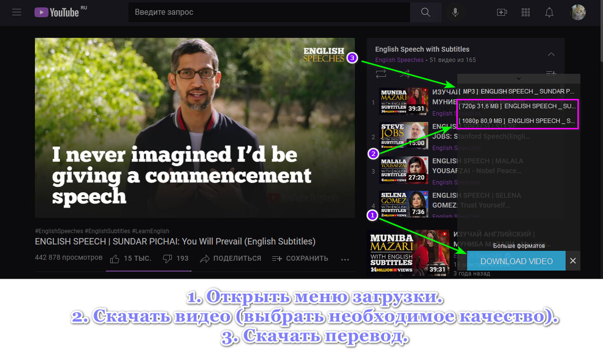Toggle playlist shuffle icon
The height and width of the screenshot is (364, 603).
[x=405, y=74]
